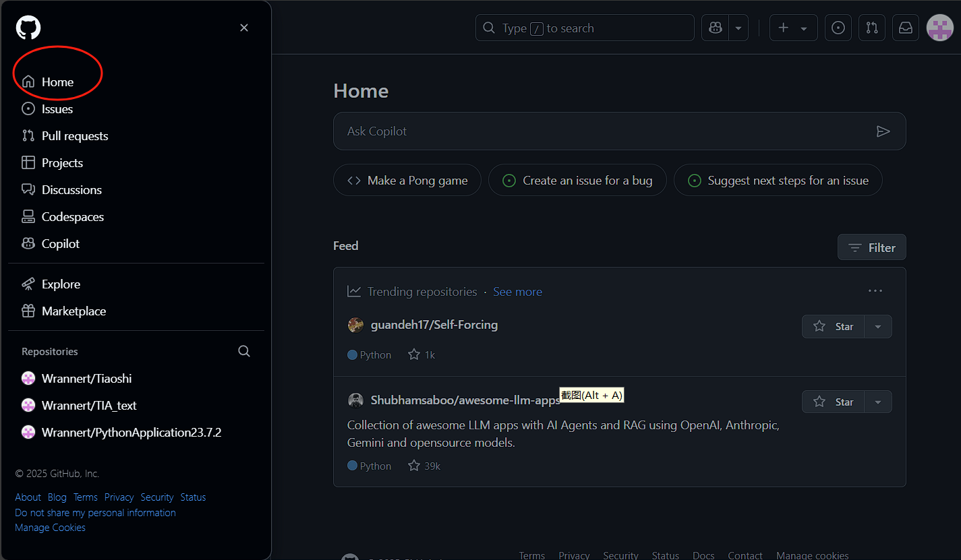The width and height of the screenshot is (961, 560).
Task: Open the Feed filter
Action: (871, 247)
